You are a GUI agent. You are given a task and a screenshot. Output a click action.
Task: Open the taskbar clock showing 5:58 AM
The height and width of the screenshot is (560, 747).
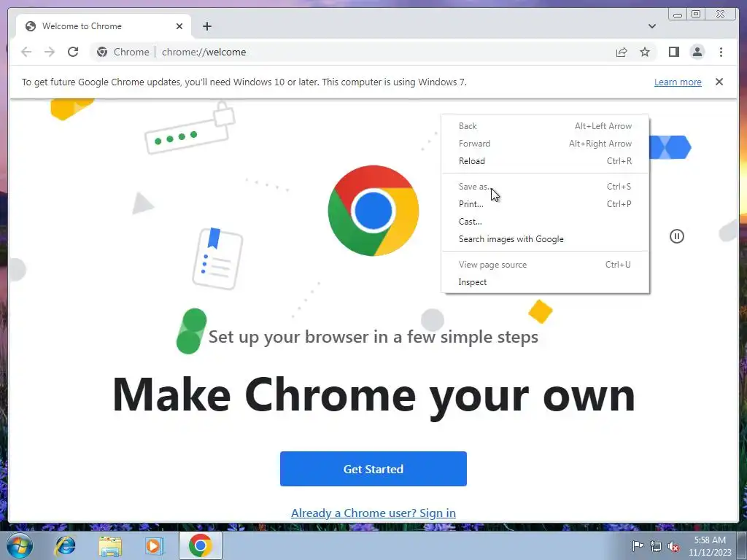[710, 546]
